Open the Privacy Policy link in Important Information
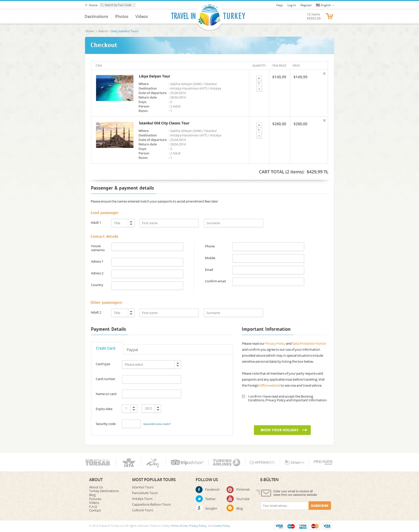The width and height of the screenshot is (419, 532). coord(275,343)
